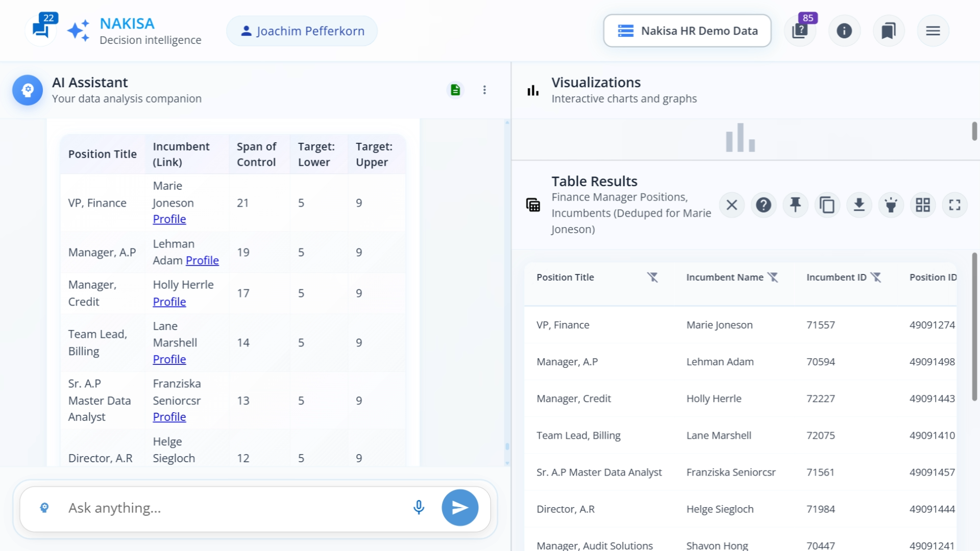Toggle the Incumbent Name column filter

pos(774,277)
